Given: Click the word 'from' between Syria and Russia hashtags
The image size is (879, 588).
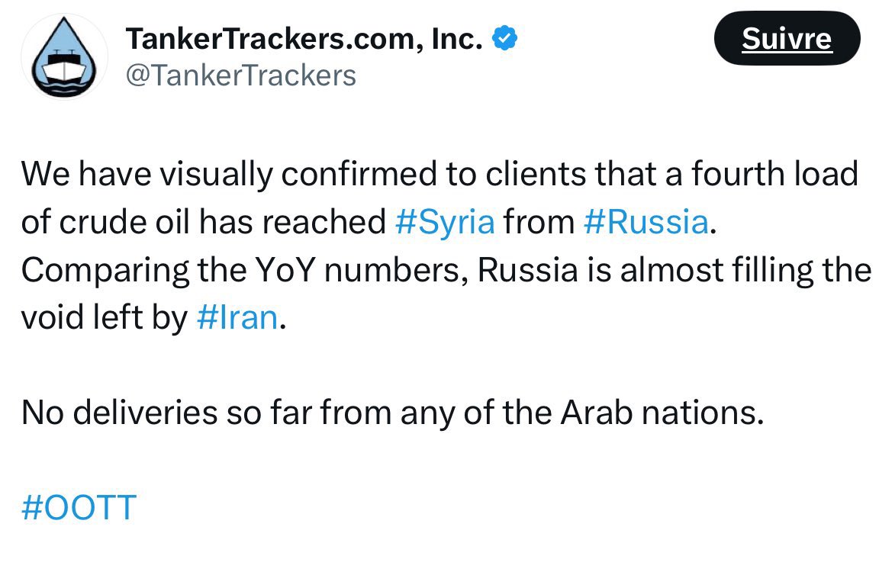Looking at the screenshot, I should pos(539,222).
